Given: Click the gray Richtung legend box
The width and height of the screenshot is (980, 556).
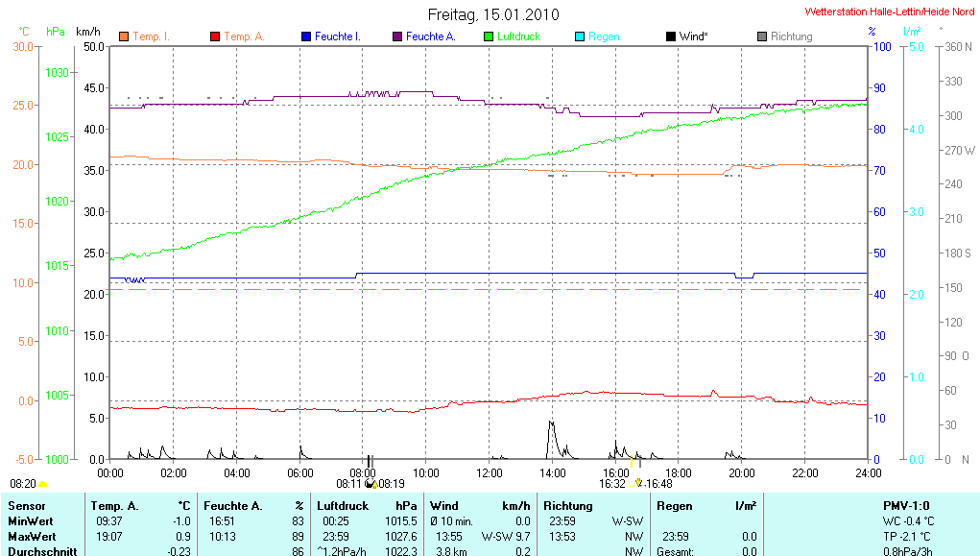Looking at the screenshot, I should (762, 36).
